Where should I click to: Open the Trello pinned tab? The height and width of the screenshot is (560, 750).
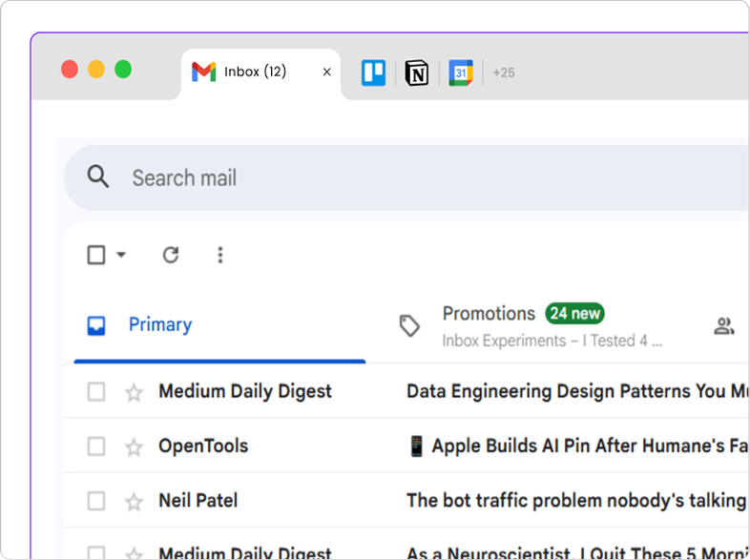click(x=373, y=73)
